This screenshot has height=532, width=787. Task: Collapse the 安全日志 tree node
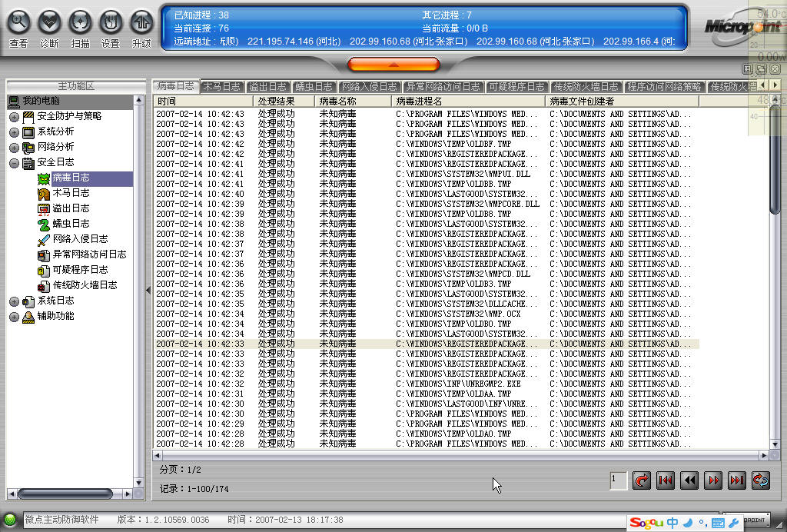pos(14,163)
